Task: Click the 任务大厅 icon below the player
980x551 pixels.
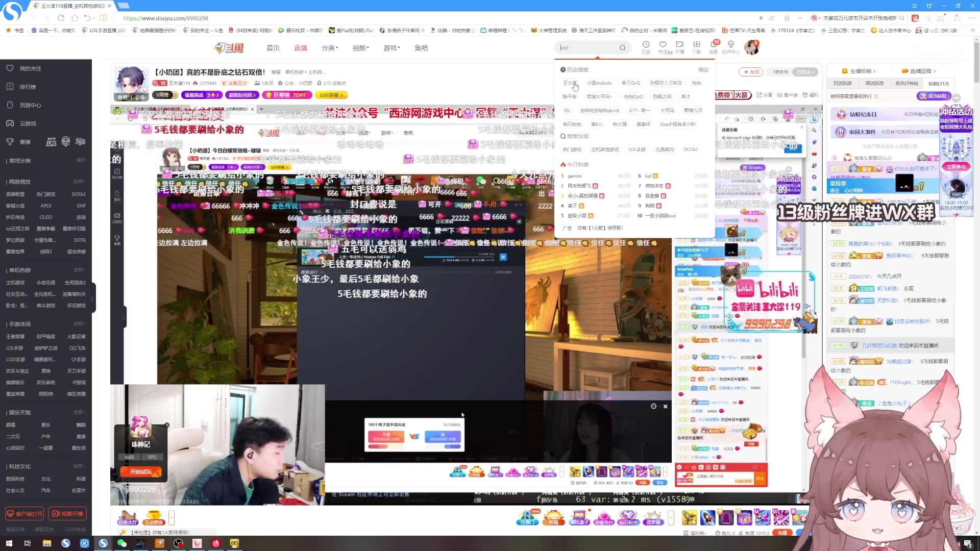Action: [128, 518]
